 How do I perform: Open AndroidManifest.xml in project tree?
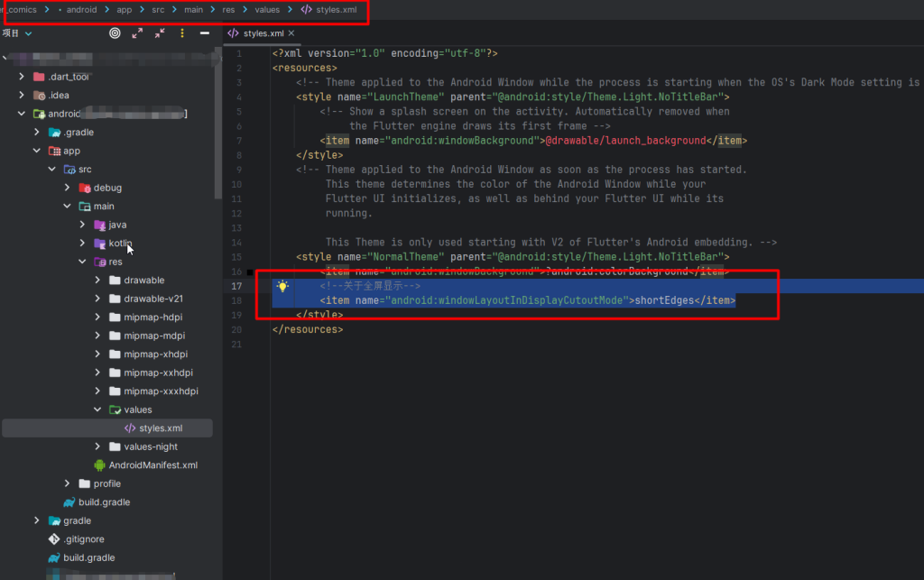(152, 465)
